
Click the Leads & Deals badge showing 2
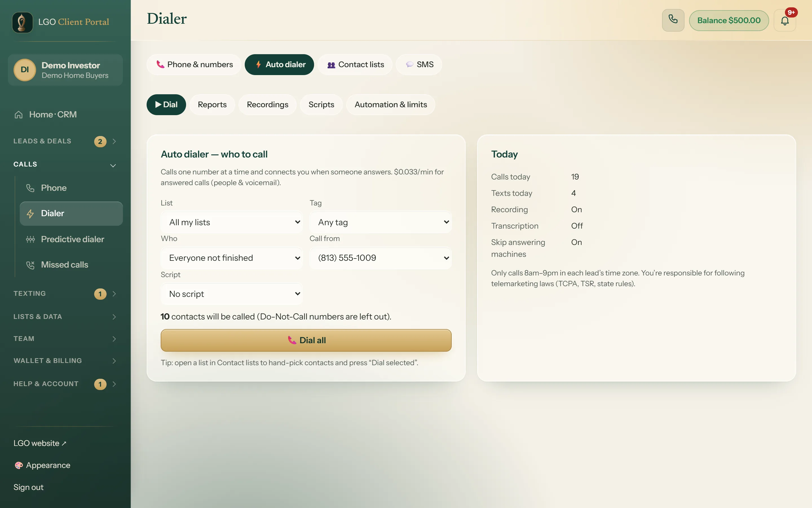(x=100, y=141)
